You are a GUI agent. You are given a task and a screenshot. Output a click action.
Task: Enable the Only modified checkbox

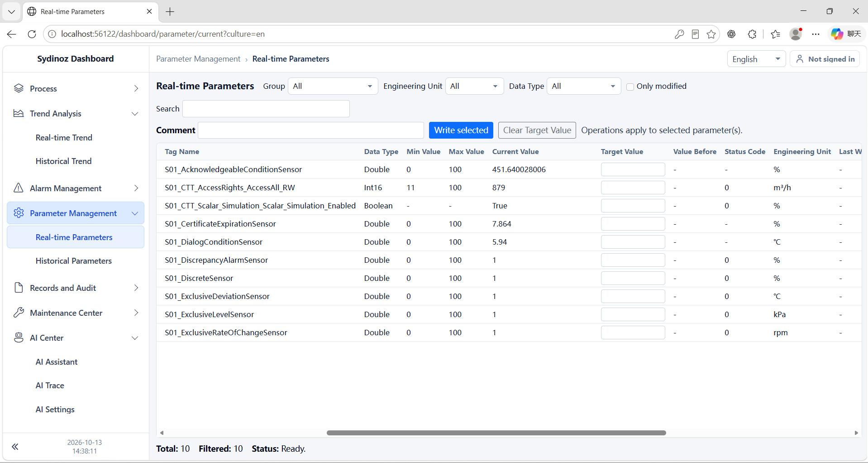click(x=630, y=87)
